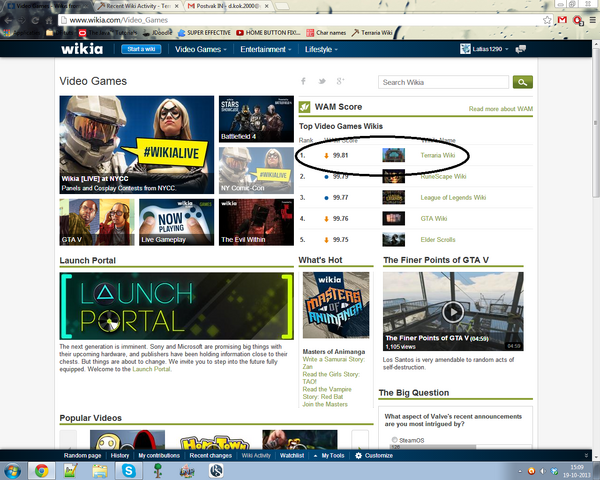Viewport: 600px width, 480px height.
Task: Show hidden system tray icons arrow
Action: tap(520, 471)
